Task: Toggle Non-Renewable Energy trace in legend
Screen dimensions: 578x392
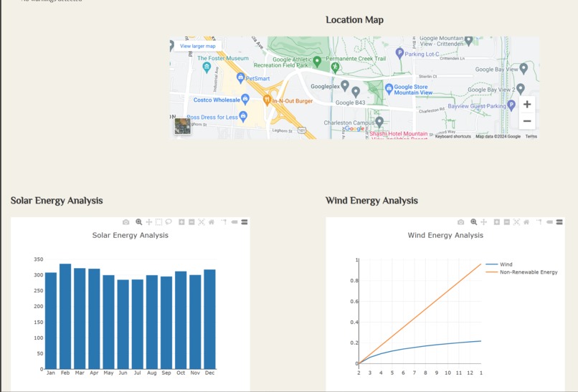Action: coord(521,272)
